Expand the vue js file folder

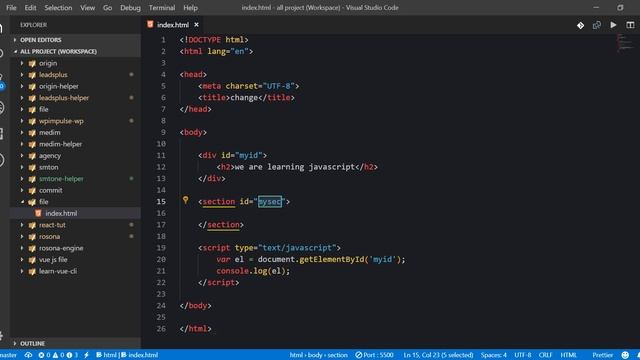point(76,260)
